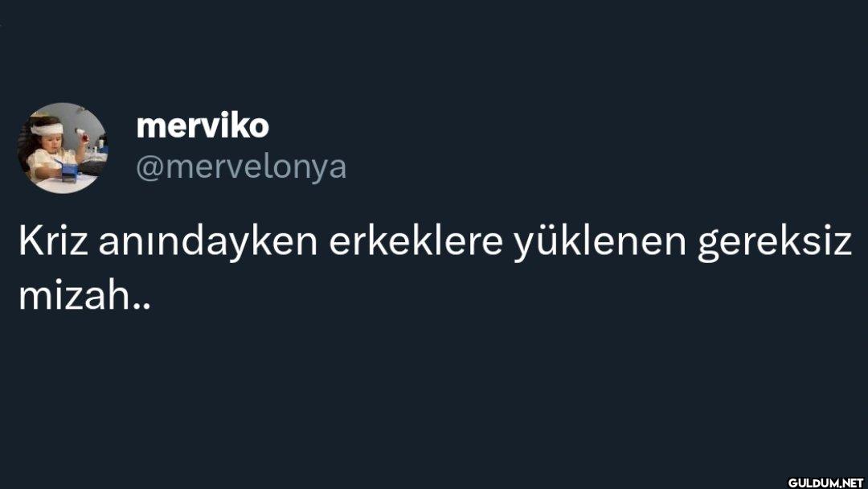868x489 pixels.
Task: Click the word "mizah.." on second line
Action: [x=84, y=296]
